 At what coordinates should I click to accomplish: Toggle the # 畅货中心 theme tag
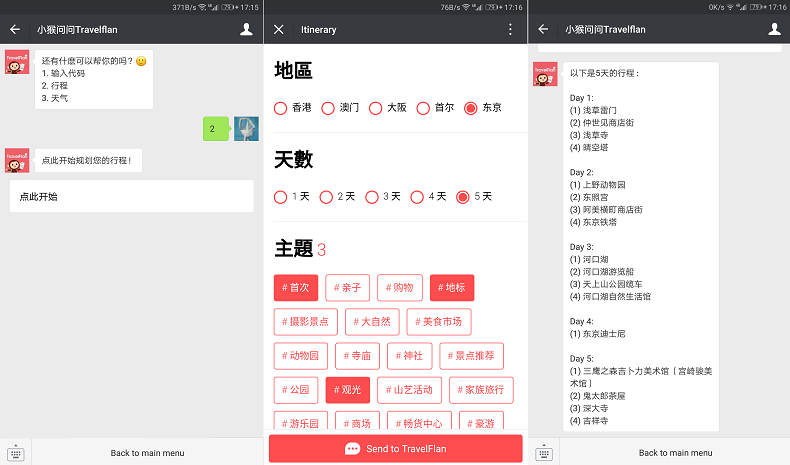click(420, 422)
